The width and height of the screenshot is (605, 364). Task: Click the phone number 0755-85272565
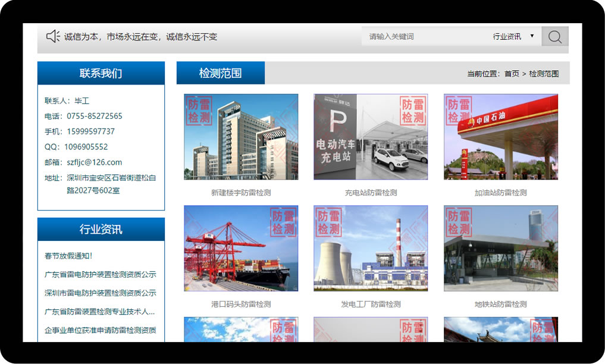(95, 116)
